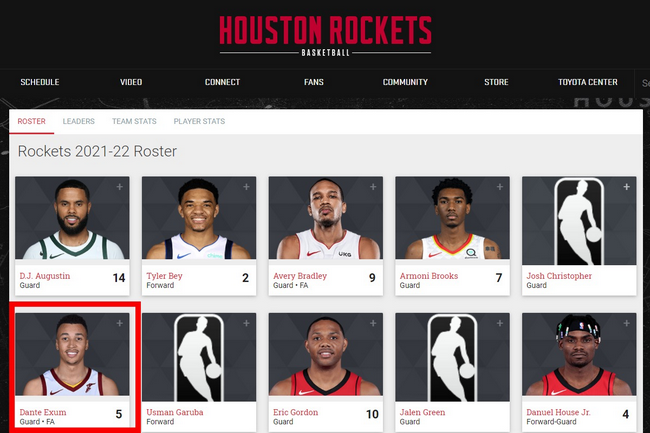Click the plus icon on Eric Gordon's card

(373, 323)
